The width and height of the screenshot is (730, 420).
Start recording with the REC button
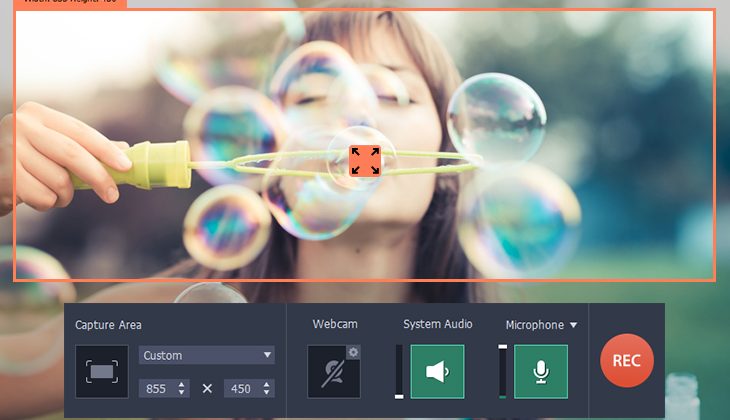point(627,361)
